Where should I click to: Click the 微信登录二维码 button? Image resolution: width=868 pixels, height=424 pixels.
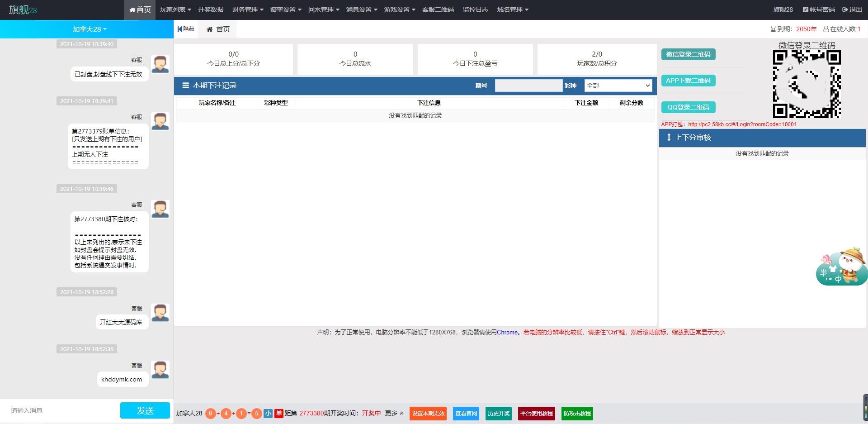pos(688,54)
